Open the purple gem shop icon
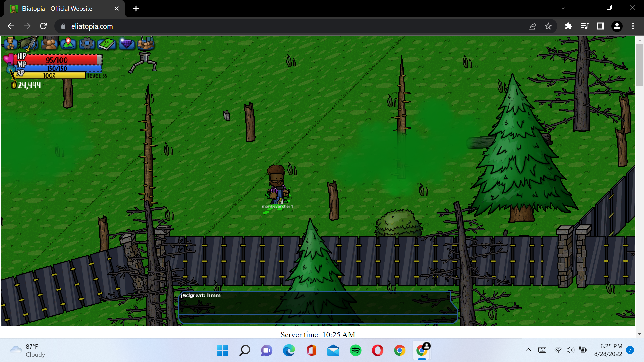 [x=126, y=44]
